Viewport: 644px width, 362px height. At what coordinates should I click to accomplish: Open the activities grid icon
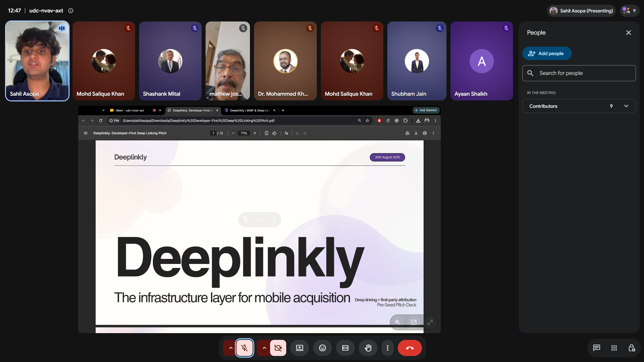pyautogui.click(x=614, y=348)
